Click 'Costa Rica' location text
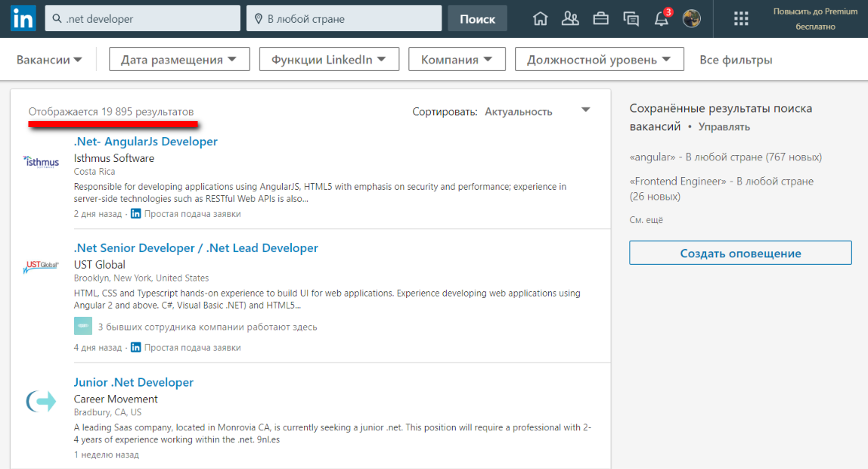This screenshot has height=469, width=868. (95, 172)
